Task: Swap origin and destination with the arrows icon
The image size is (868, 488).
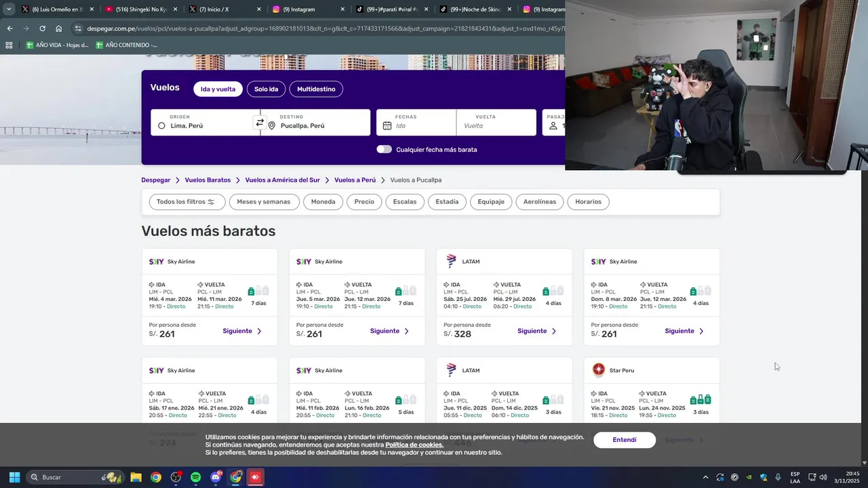Action: point(260,123)
